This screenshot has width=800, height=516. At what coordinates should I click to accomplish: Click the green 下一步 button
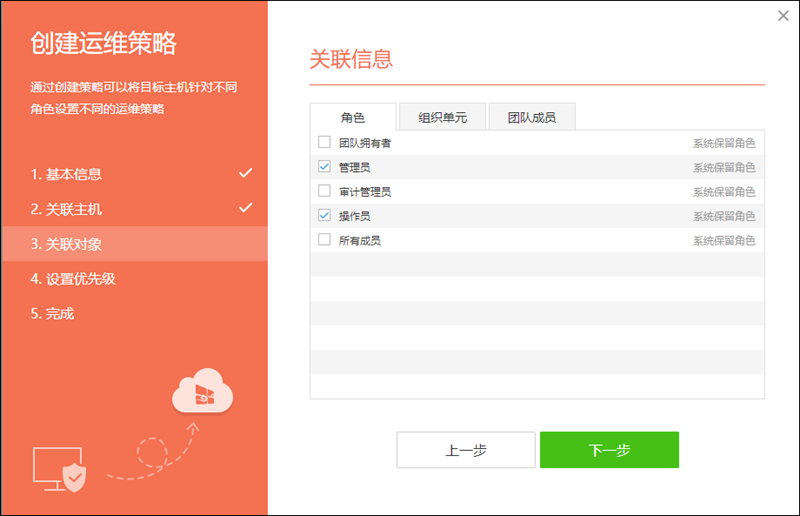coord(609,450)
